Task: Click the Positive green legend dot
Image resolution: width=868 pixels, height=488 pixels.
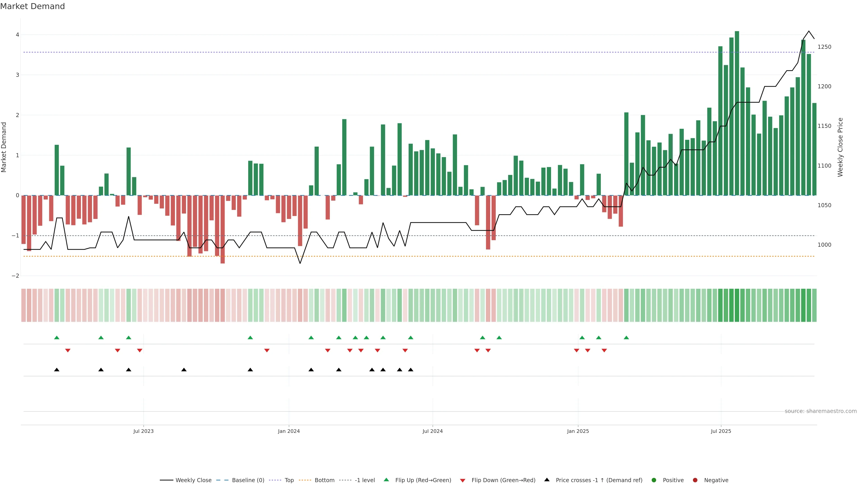Action: 654,480
